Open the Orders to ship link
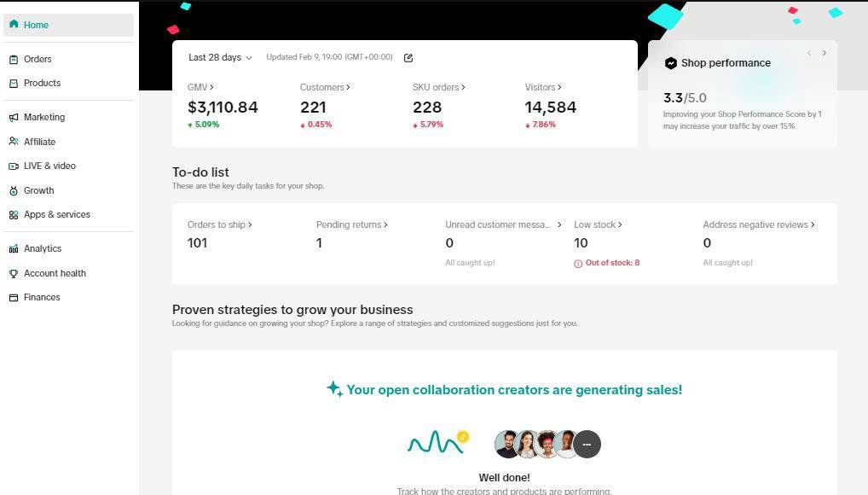Screen dimensions: 868x495 pyautogui.click(x=220, y=224)
